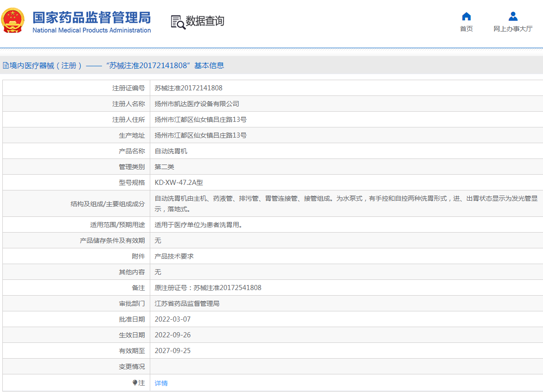Click the NMPA national emblem logo
The image size is (543, 392).
tap(13, 20)
